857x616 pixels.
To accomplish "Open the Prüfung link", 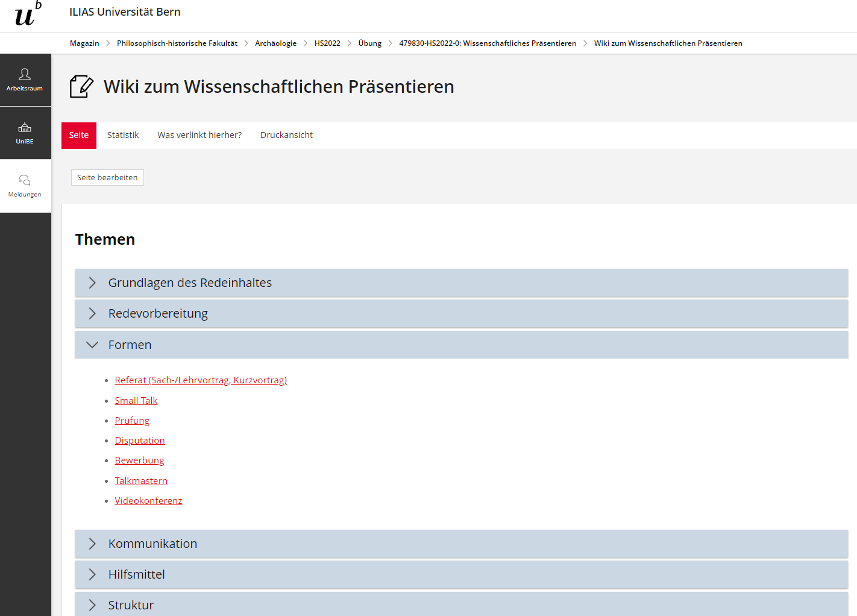I will 132,421.
